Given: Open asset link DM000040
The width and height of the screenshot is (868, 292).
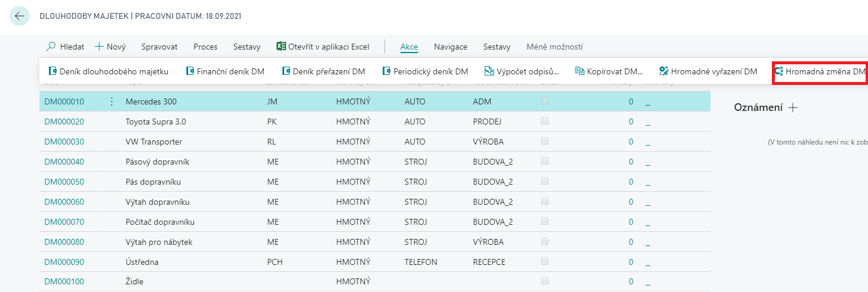Looking at the screenshot, I should click(64, 162).
